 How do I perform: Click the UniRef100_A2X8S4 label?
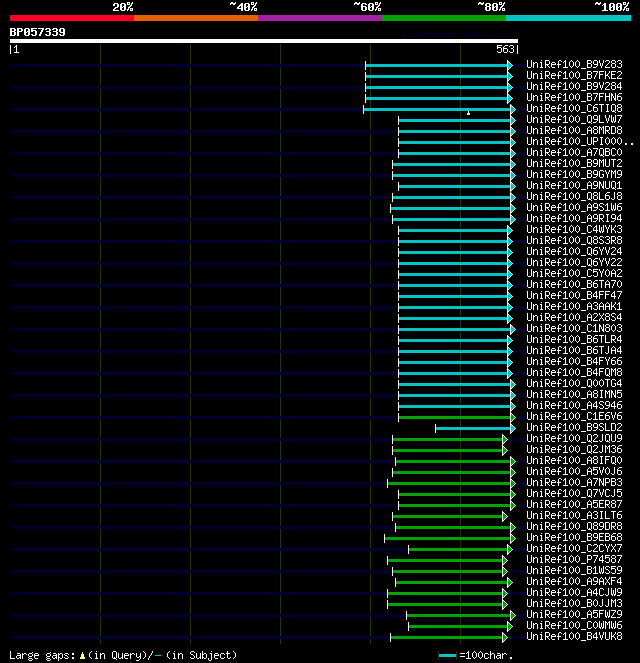coord(574,317)
